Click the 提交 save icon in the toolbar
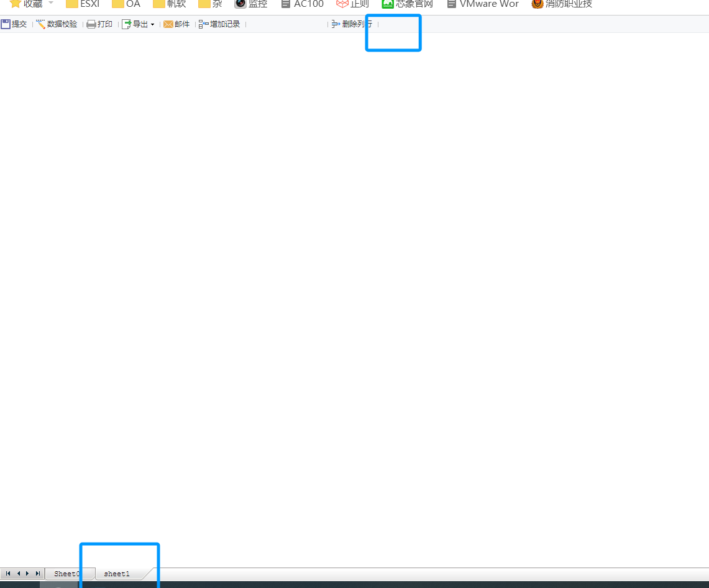This screenshot has width=709, height=588. point(6,24)
